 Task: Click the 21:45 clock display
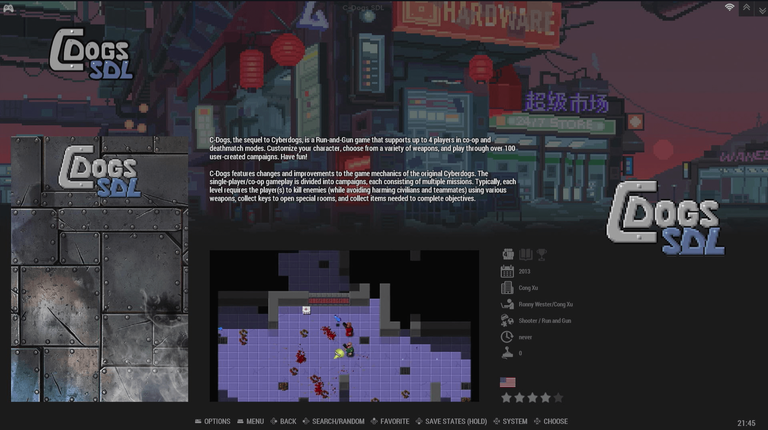click(x=746, y=423)
